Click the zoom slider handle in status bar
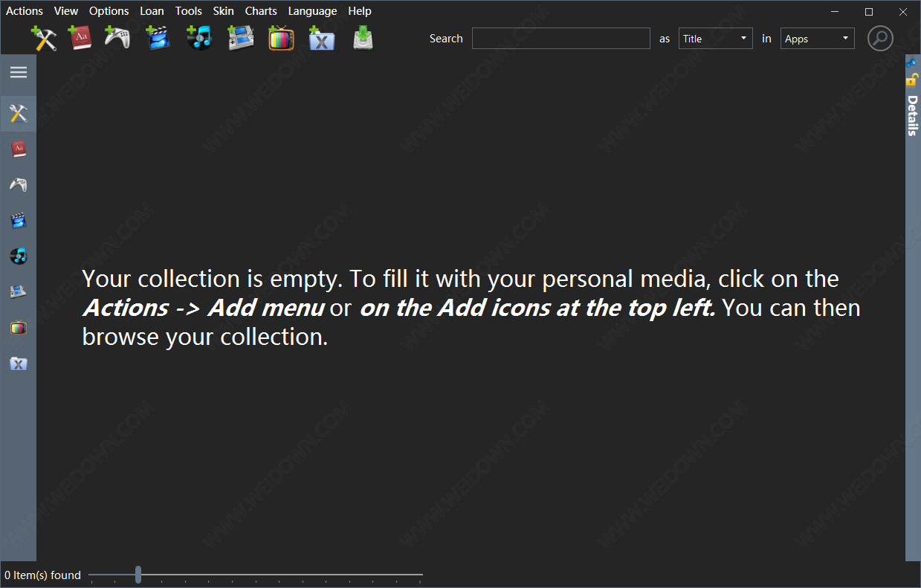 138,574
